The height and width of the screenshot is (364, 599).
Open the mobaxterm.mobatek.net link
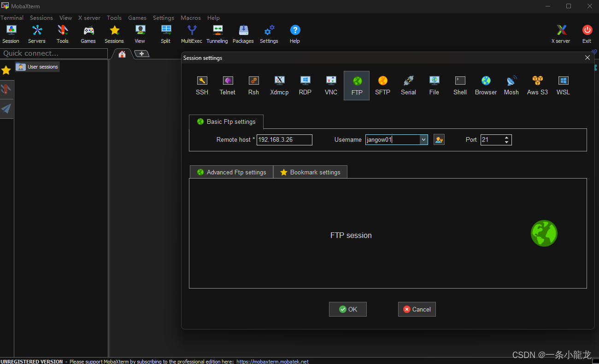[x=272, y=361]
